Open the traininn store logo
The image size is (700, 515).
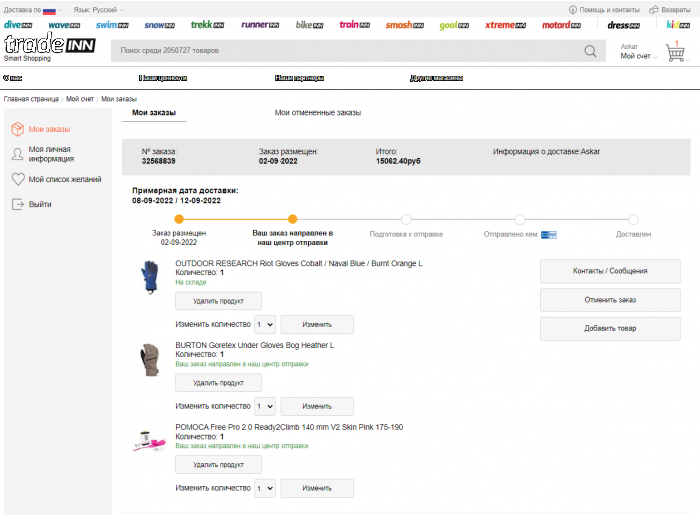coord(354,25)
